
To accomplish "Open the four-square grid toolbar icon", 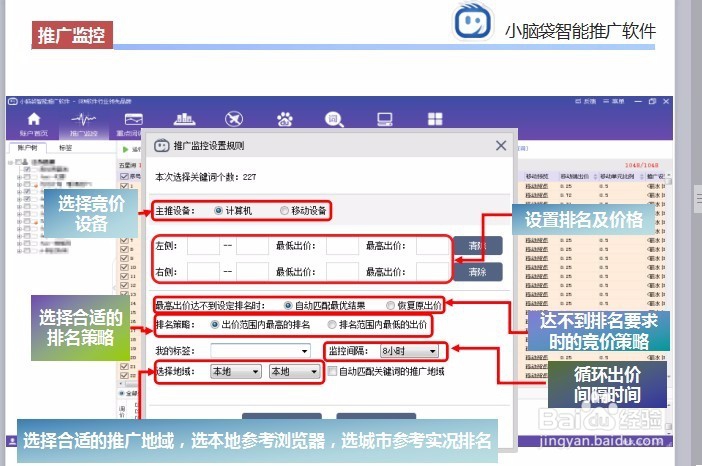I will pos(435,119).
